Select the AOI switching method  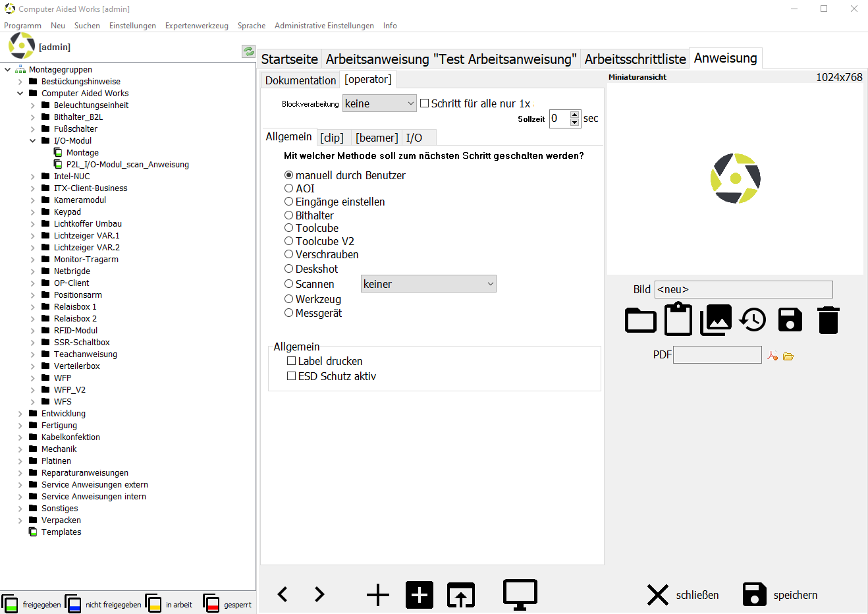click(x=288, y=188)
